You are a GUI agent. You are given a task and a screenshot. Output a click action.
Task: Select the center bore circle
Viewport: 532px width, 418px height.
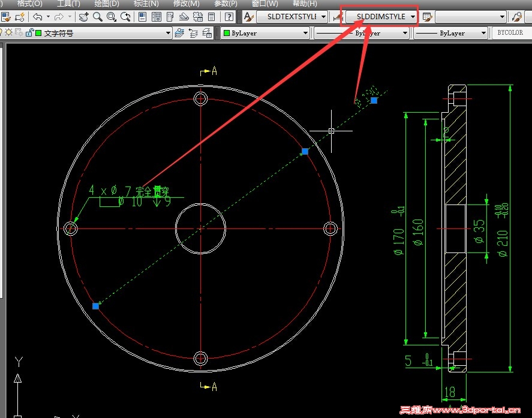pyautogui.click(x=200, y=228)
